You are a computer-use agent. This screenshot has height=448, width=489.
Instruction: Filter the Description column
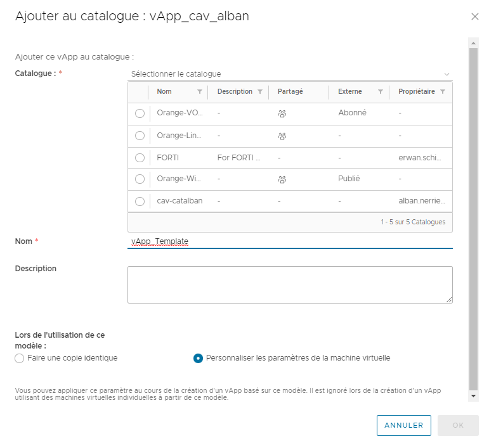point(260,92)
